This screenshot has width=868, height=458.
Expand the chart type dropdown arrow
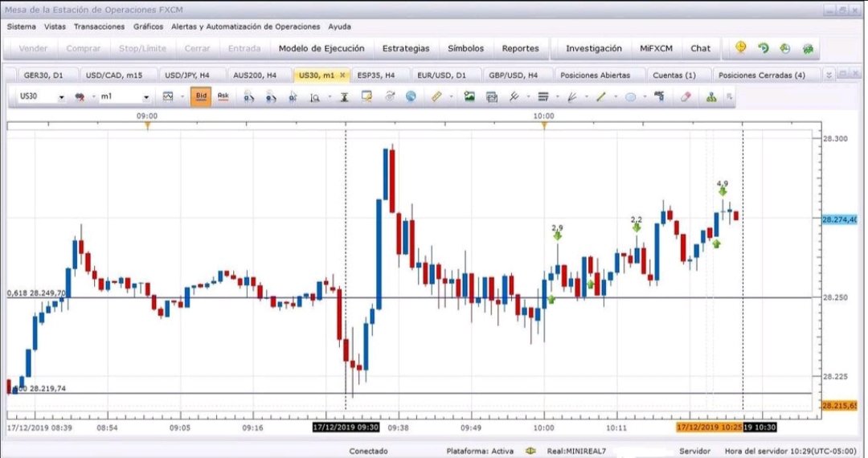click(x=182, y=96)
